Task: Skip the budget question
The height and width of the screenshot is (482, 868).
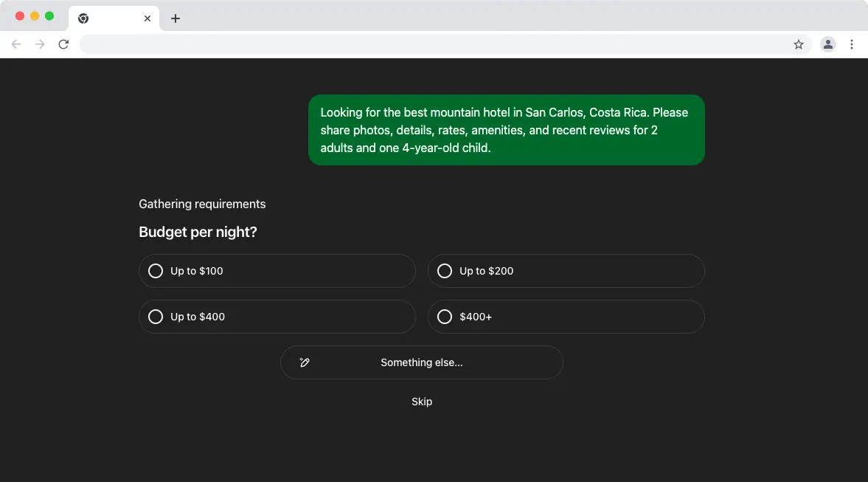Action: coord(422,402)
